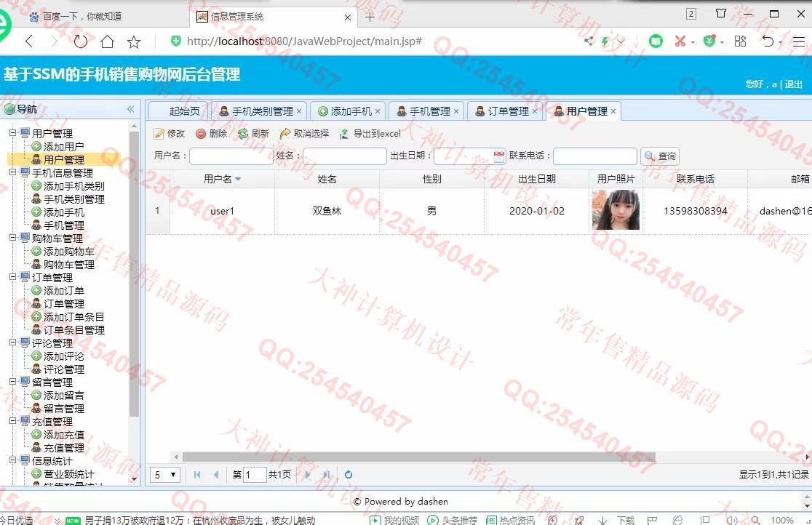Click 取消选择 to clear selection
Image resolution: width=812 pixels, height=525 pixels.
coord(304,134)
